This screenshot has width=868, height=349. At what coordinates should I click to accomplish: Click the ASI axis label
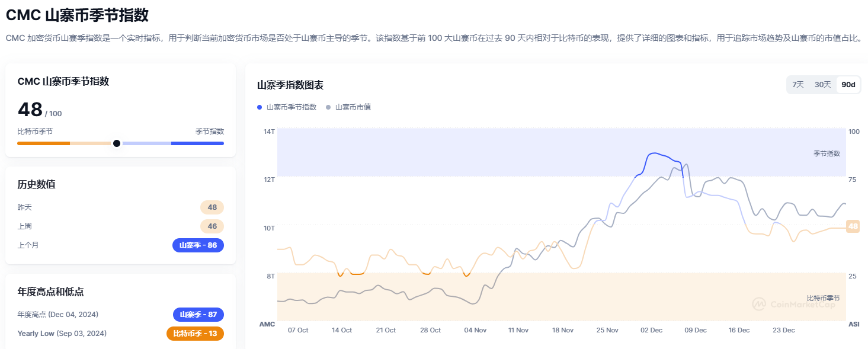point(855,324)
